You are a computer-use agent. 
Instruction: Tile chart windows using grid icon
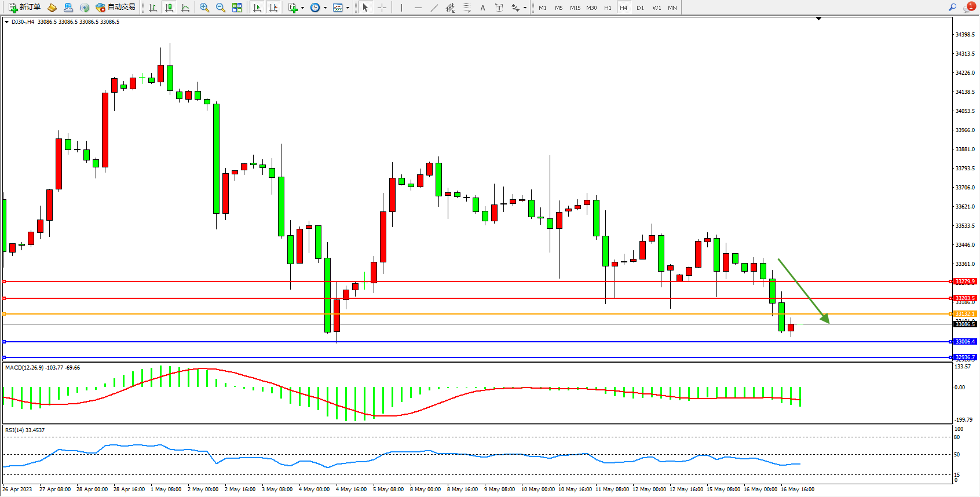[237, 8]
